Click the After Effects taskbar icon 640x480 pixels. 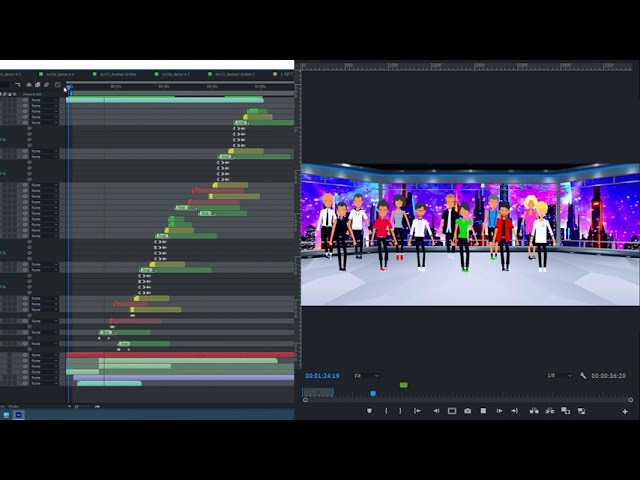pos(18,415)
